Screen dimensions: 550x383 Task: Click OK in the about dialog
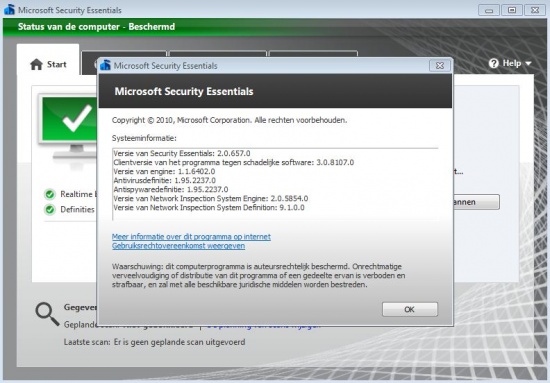410,309
